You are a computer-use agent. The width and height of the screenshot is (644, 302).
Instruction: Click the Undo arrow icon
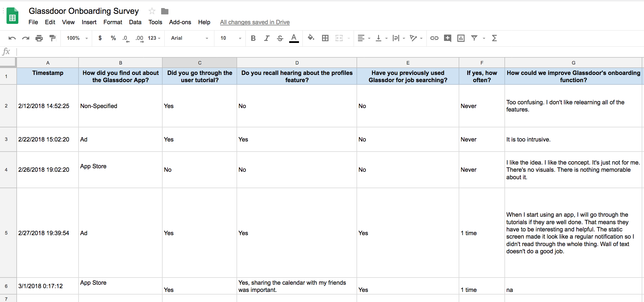tap(12, 38)
